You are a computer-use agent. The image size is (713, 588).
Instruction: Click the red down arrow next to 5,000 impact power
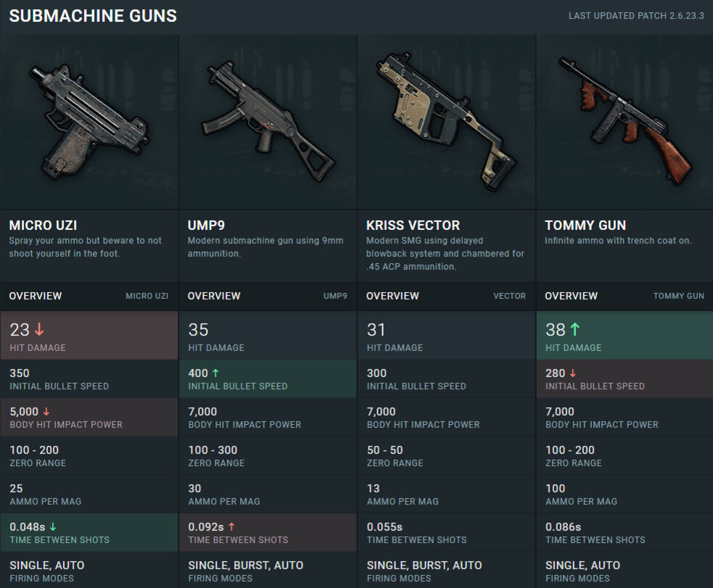(46, 412)
